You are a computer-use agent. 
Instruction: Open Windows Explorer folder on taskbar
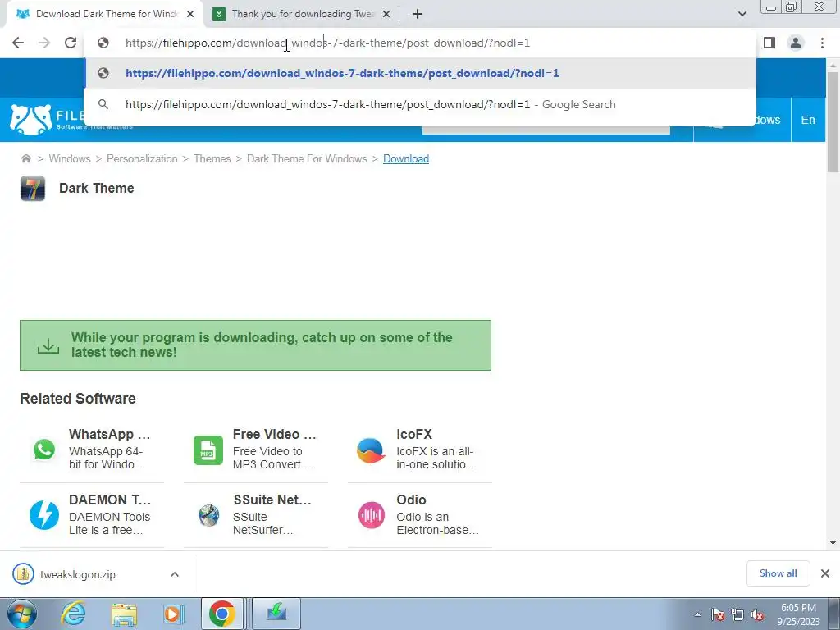pyautogui.click(x=124, y=614)
